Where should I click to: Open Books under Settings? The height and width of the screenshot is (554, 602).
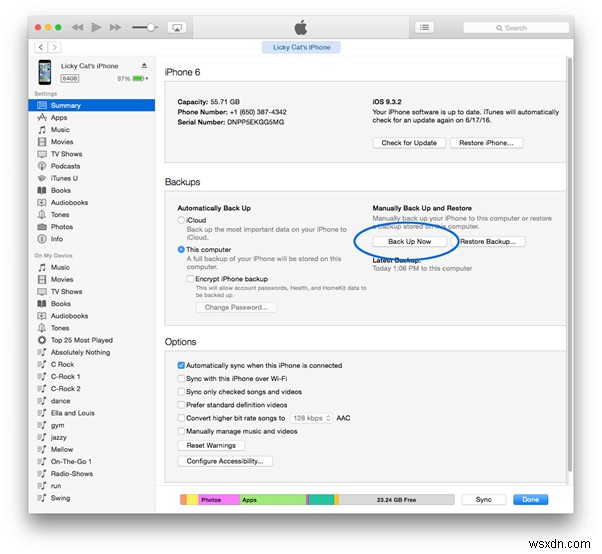click(x=91, y=190)
